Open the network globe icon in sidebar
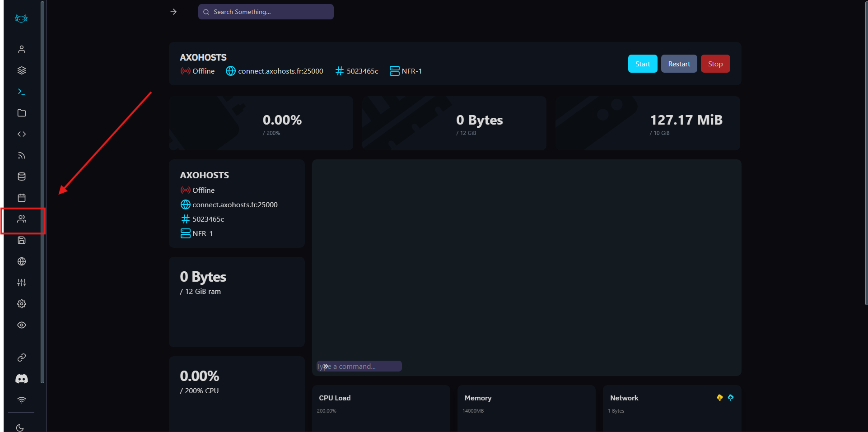 (21, 261)
